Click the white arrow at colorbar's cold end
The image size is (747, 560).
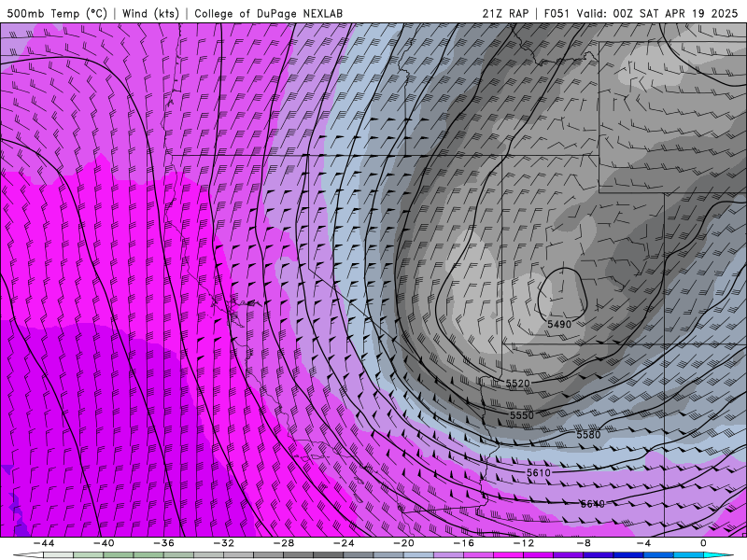28,555
